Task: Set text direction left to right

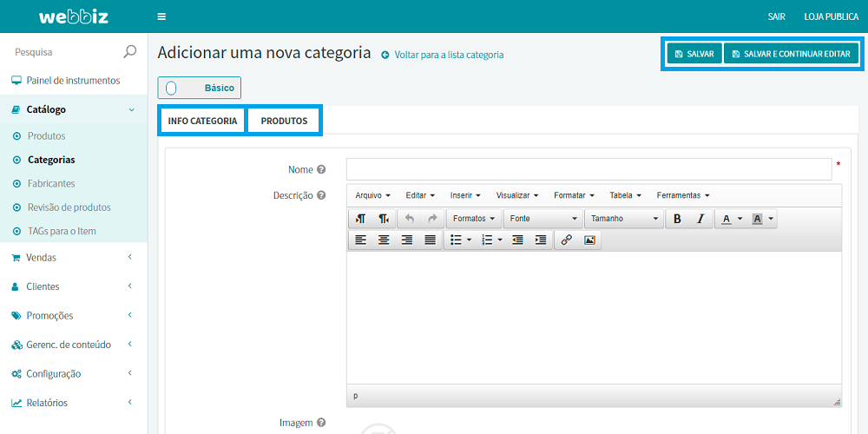Action: (360, 219)
